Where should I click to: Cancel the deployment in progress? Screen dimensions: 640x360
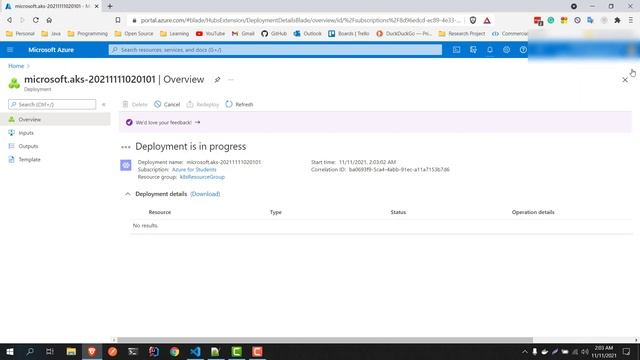[x=167, y=104]
